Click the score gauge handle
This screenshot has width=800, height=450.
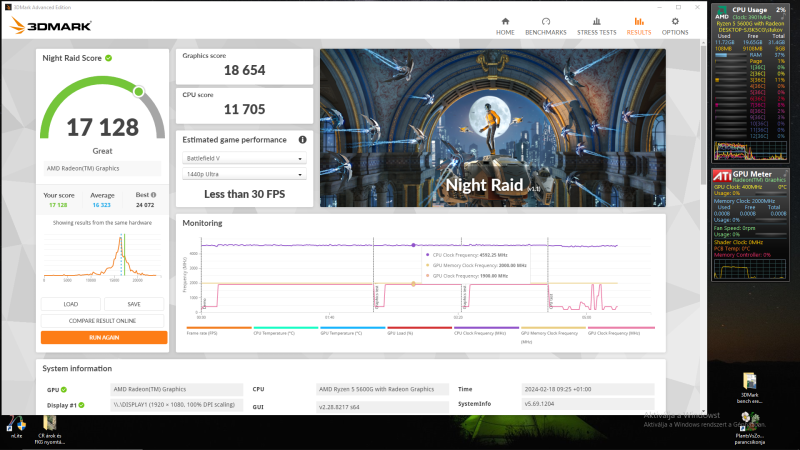coord(138,91)
